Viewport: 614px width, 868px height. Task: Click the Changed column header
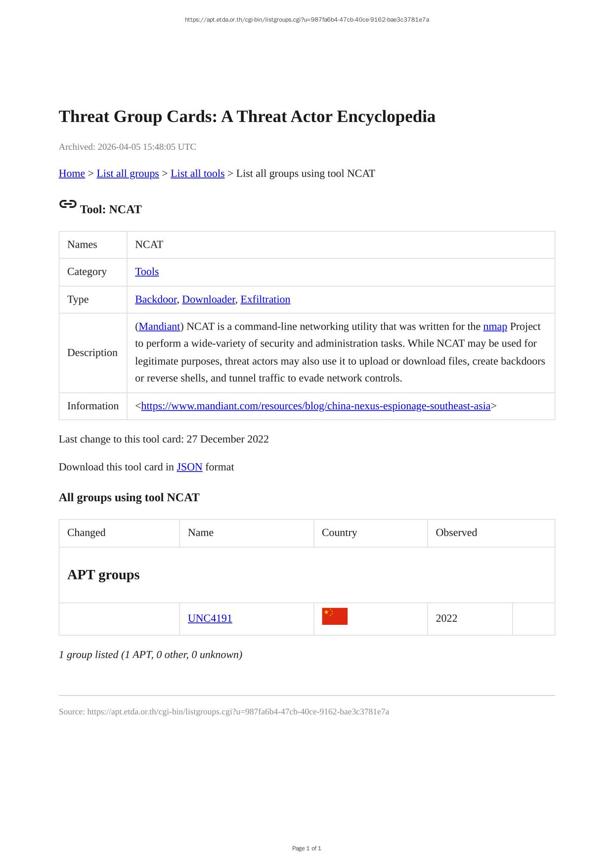[87, 533]
